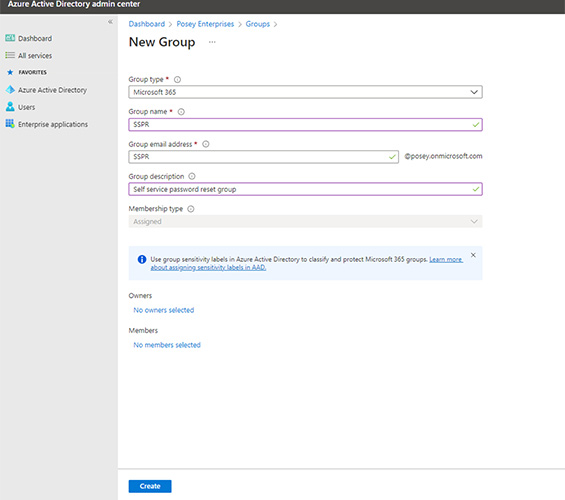This screenshot has height=500, width=565.
Task: Click the Dashboard icon in the sidebar
Action: click(10, 38)
